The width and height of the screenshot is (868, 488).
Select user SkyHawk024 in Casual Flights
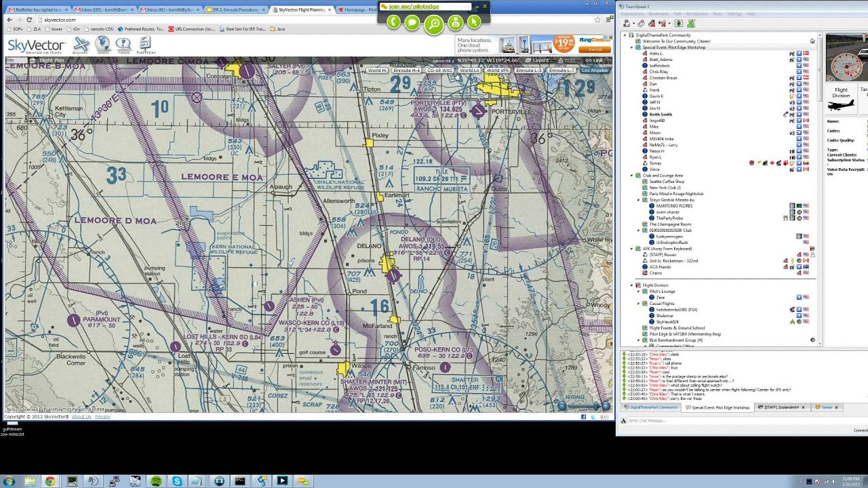tap(667, 322)
